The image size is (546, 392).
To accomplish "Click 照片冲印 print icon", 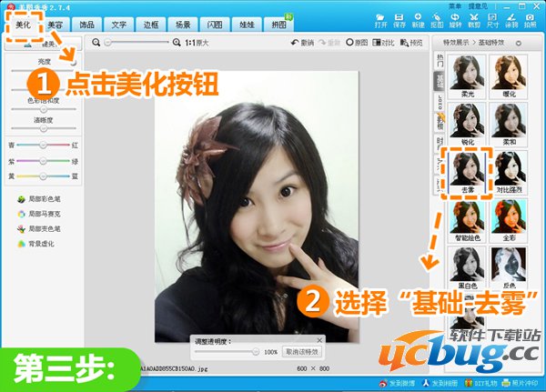I will pyautogui.click(x=521, y=383).
